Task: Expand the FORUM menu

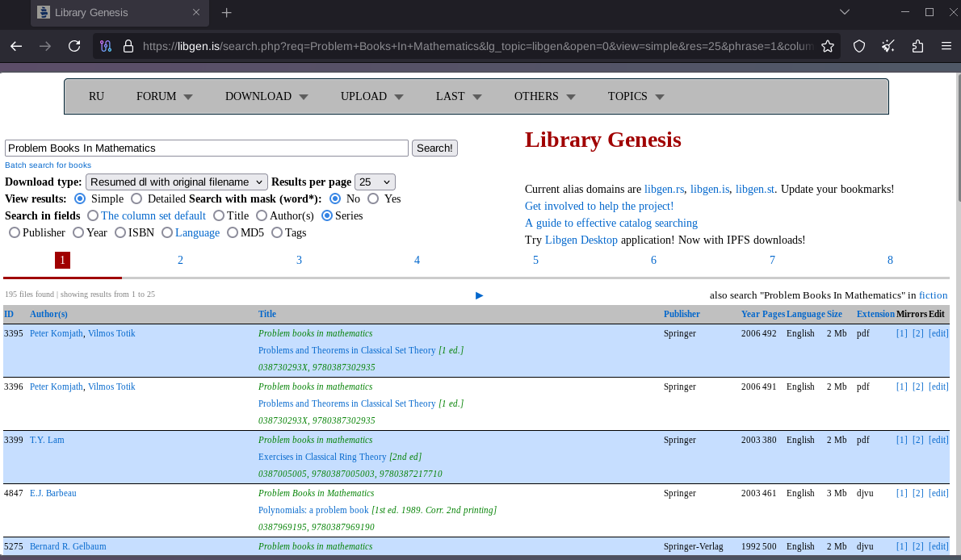Action: click(x=164, y=96)
